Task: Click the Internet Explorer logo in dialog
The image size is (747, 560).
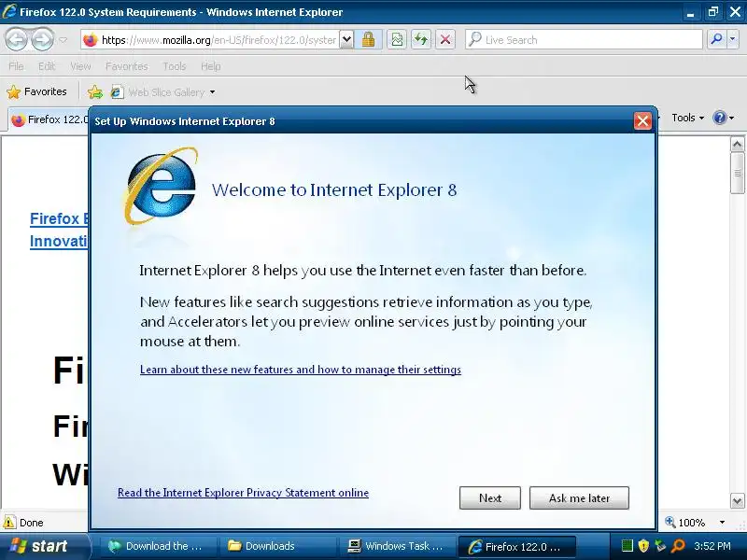Action: coord(161,186)
